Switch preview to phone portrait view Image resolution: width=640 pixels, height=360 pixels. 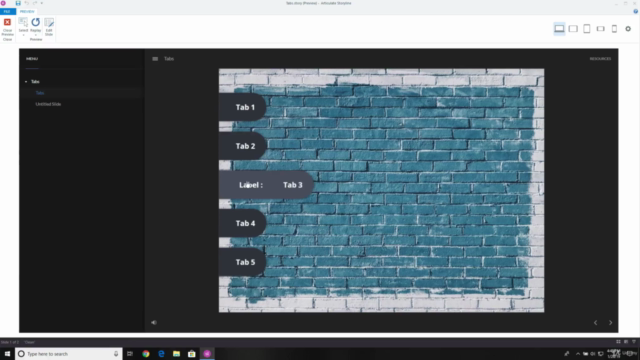click(x=614, y=29)
